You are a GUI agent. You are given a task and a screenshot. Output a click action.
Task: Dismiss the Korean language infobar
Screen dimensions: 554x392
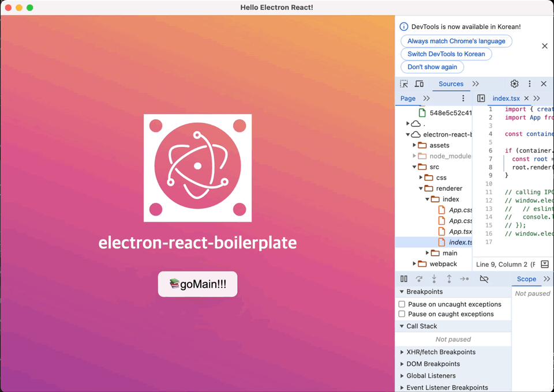coord(544,46)
